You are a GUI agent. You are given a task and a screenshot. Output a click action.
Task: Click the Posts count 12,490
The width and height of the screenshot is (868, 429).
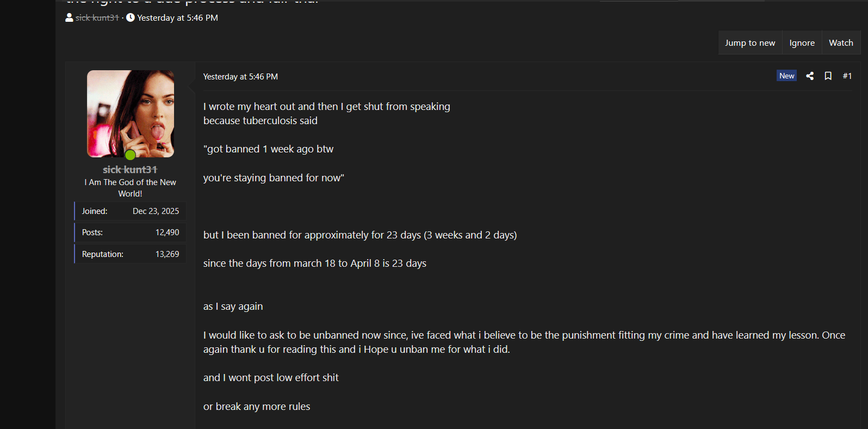[167, 232]
